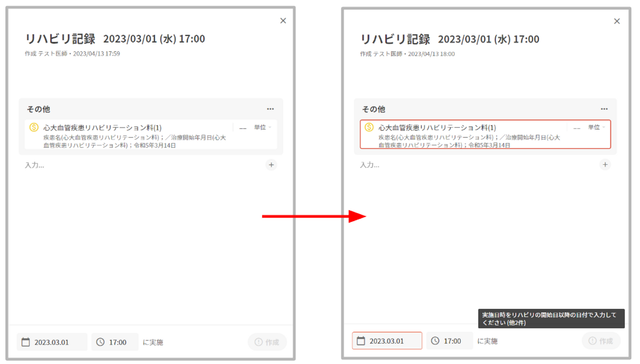The image size is (640, 364).
Task: Close the right リハビリ記録 dialog
Action: tap(617, 21)
